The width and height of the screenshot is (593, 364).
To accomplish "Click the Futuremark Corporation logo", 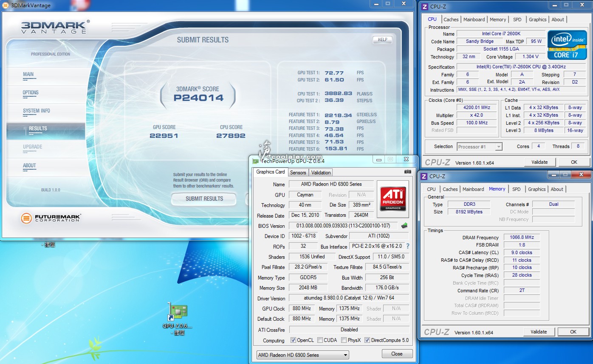I will click(x=51, y=218).
